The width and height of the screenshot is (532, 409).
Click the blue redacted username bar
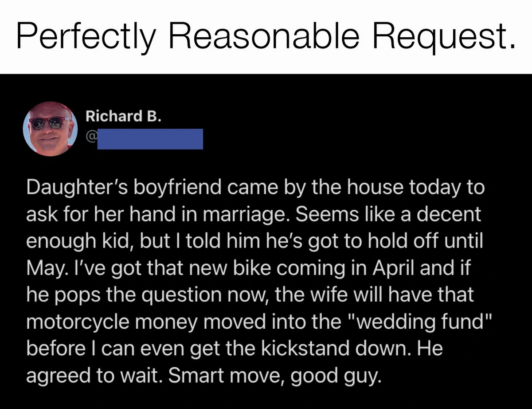click(150, 139)
